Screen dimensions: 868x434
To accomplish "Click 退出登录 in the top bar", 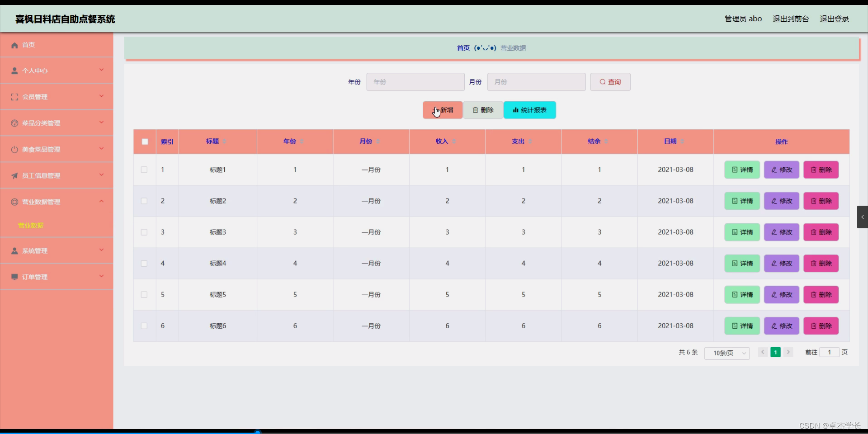I will click(835, 19).
